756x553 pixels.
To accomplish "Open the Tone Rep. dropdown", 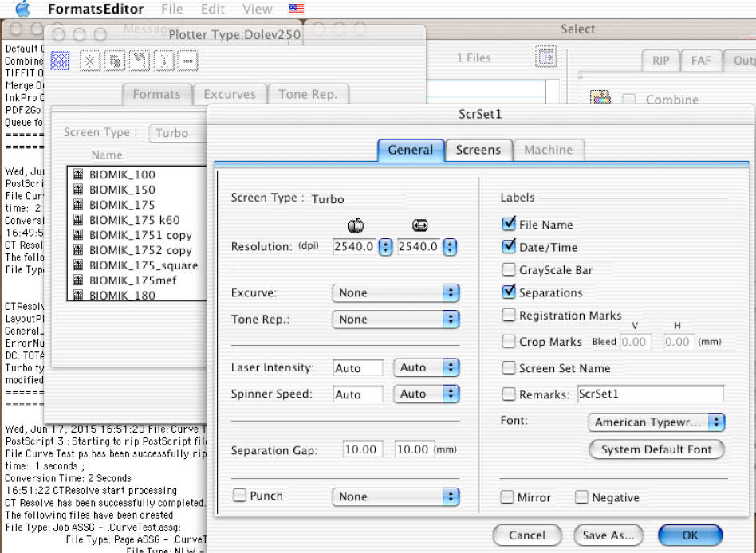I will [396, 319].
